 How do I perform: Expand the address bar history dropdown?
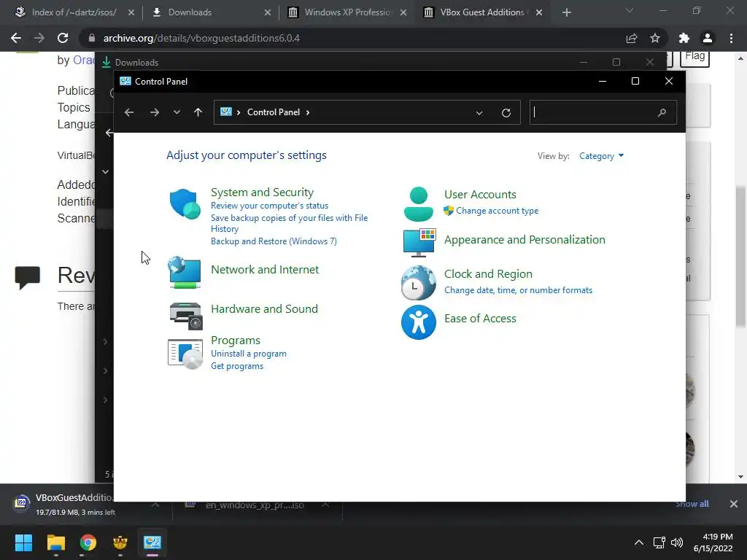coord(479,113)
